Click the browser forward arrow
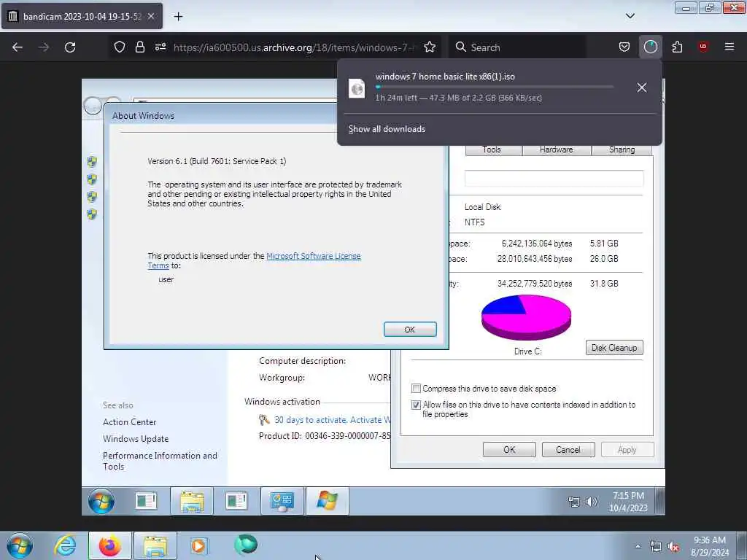The height and width of the screenshot is (560, 747). [44, 47]
